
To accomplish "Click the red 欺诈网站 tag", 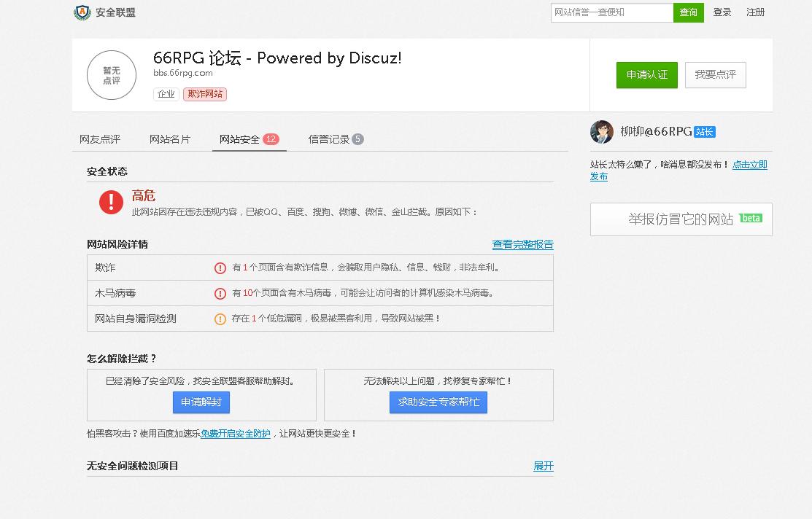I will pos(205,94).
